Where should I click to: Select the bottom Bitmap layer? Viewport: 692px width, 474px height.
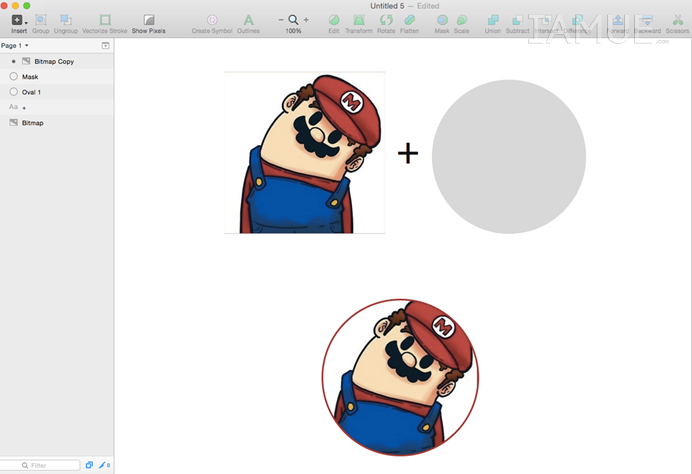point(57,123)
